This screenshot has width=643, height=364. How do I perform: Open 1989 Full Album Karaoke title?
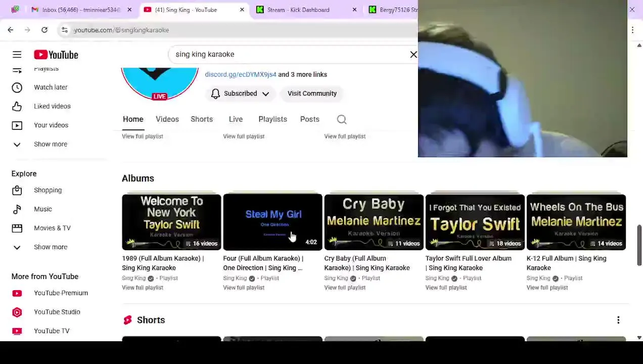163,263
